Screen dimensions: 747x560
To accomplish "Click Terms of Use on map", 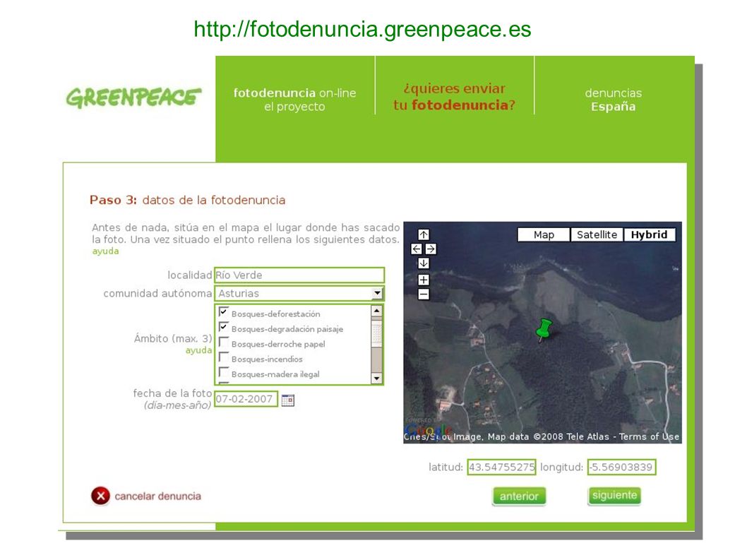I will click(649, 436).
